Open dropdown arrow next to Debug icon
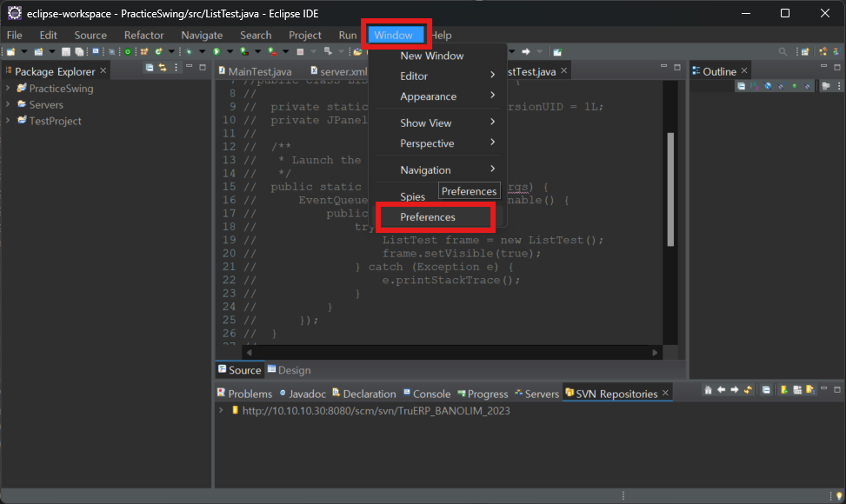The image size is (846, 504). (202, 52)
